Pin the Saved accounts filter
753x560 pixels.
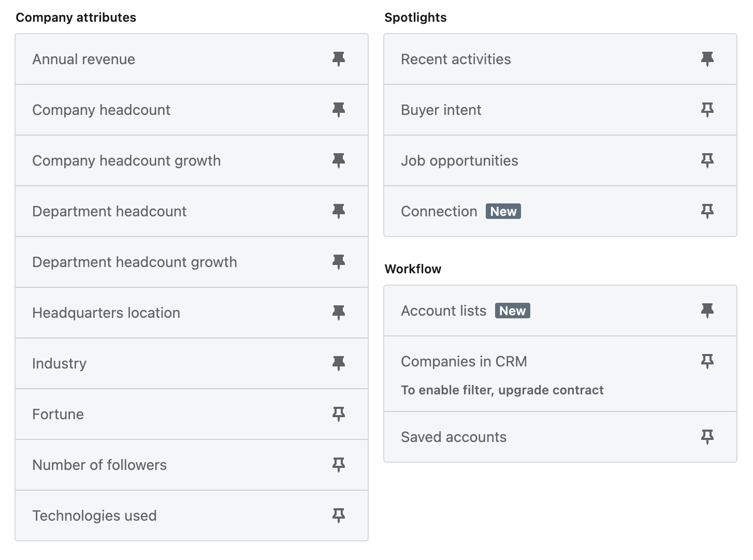click(707, 437)
